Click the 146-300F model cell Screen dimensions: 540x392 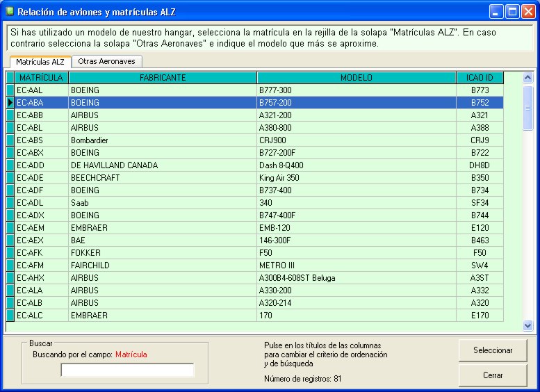click(357, 240)
